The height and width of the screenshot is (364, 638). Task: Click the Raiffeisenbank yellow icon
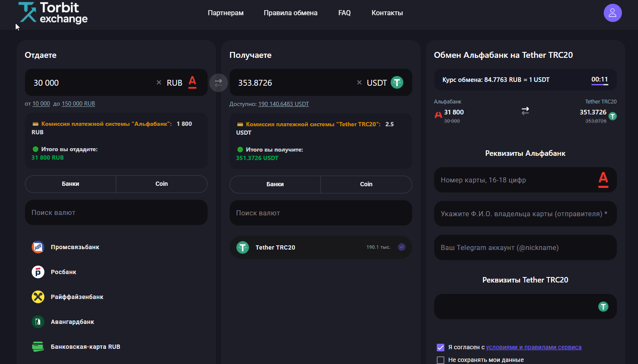coord(38,297)
